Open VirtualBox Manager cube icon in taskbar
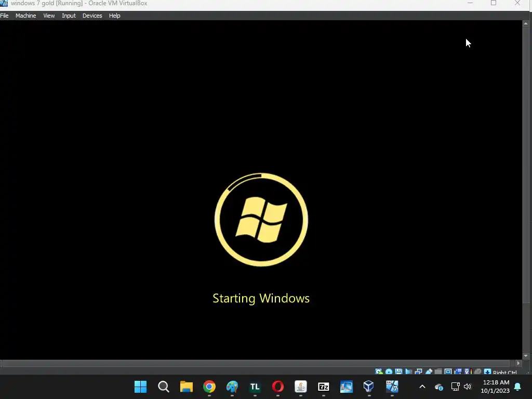The image size is (532, 399). click(369, 387)
